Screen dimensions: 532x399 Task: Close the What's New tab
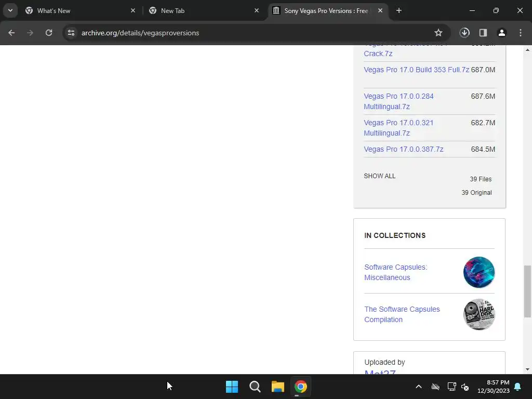(133, 10)
